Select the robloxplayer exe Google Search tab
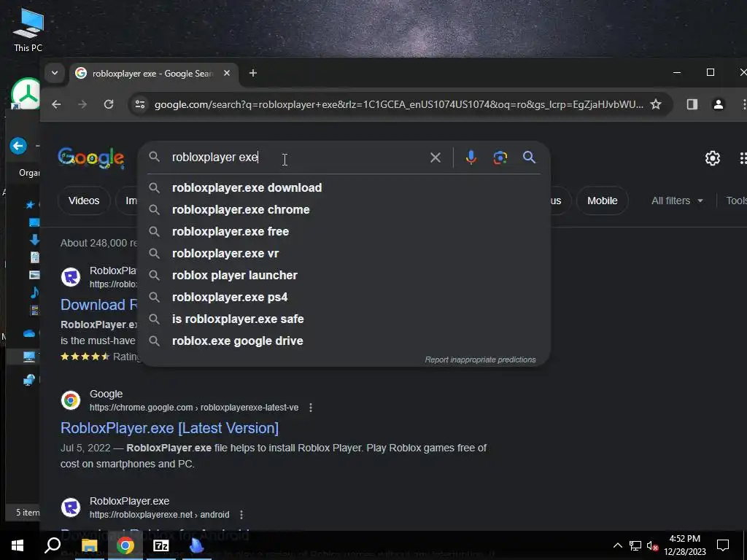The width and height of the screenshot is (747, 560). pyautogui.click(x=152, y=74)
